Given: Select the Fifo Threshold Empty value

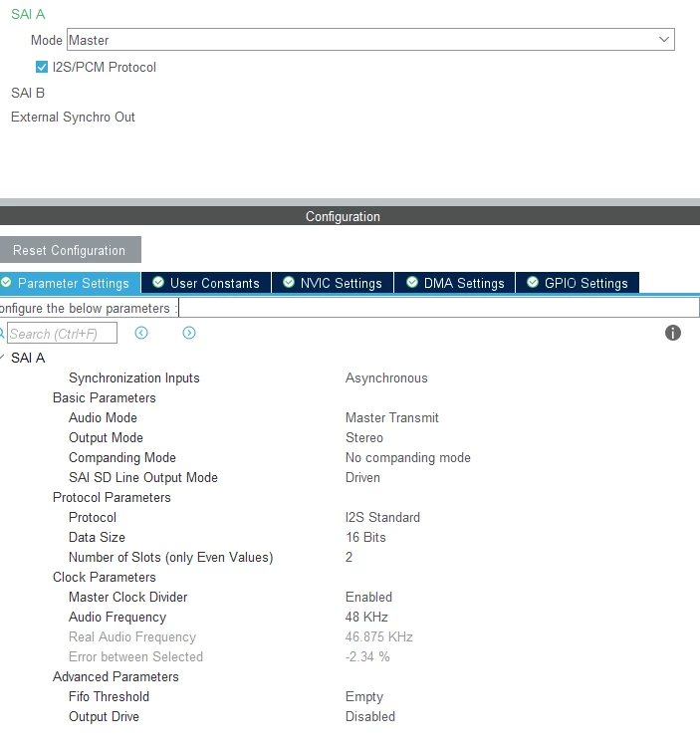Looking at the screenshot, I should pyautogui.click(x=364, y=697).
